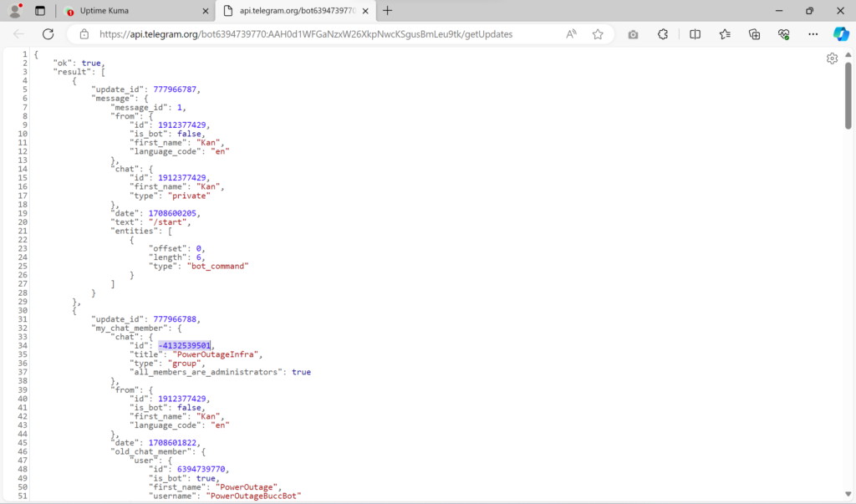Close the Uptime Kuma tab
Viewport: 856px width, 504px height.
point(206,11)
